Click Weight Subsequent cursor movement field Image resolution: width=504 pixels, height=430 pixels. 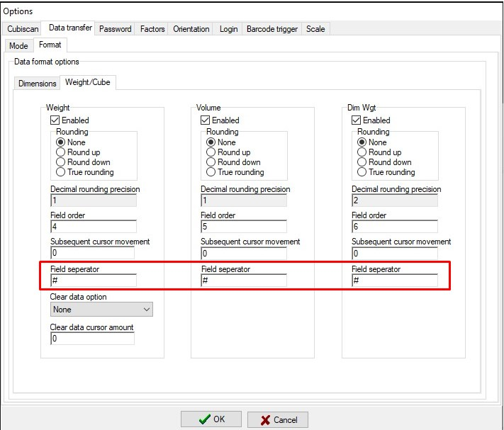pos(93,253)
